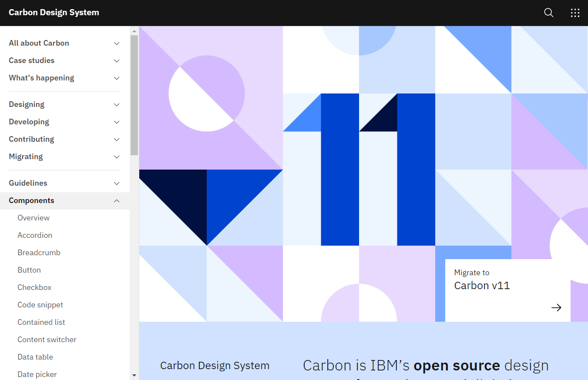This screenshot has width=588, height=380.
Task: Expand the Developing chevron
Action: (117, 122)
